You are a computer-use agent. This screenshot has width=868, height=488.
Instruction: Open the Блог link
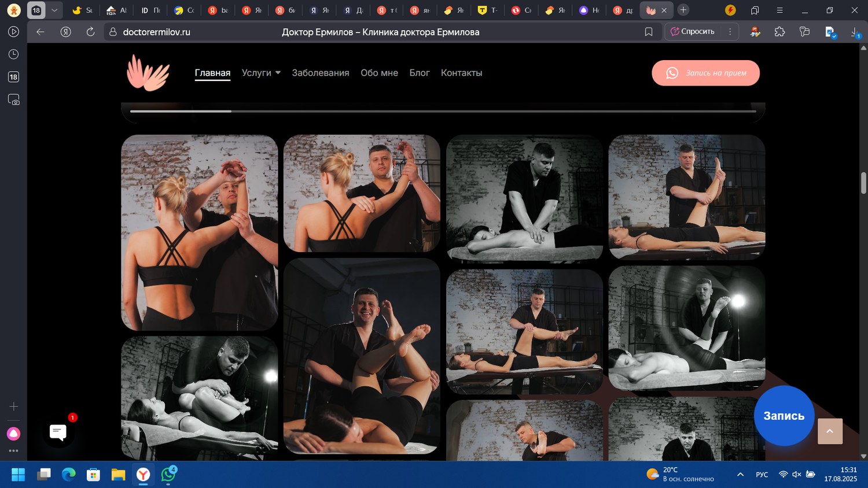(x=420, y=73)
